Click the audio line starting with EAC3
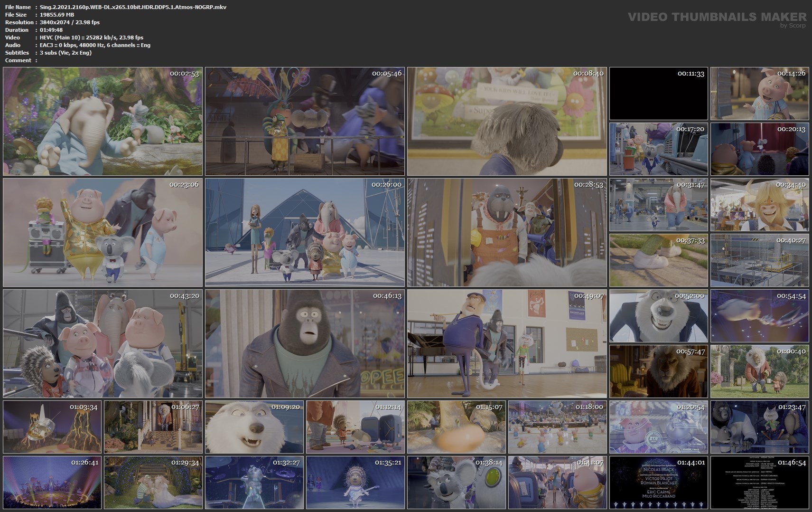Viewport: 812px width, 512px height. tap(95, 45)
